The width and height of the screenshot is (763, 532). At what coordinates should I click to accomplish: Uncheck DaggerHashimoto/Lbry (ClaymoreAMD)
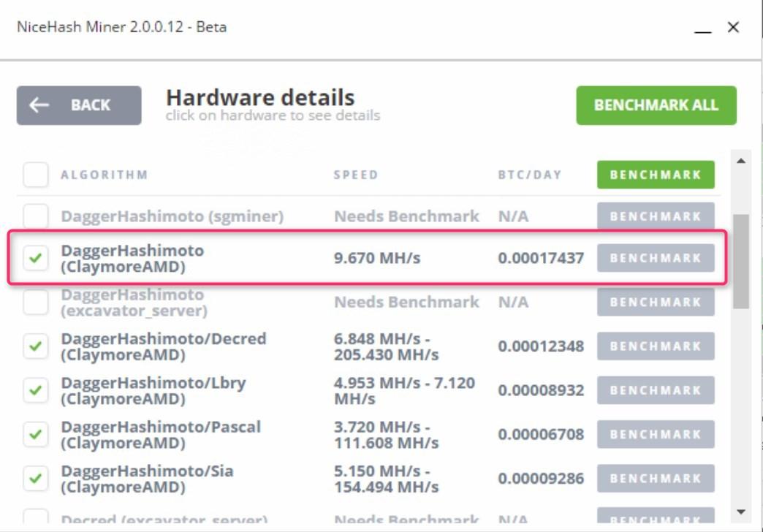click(36, 390)
